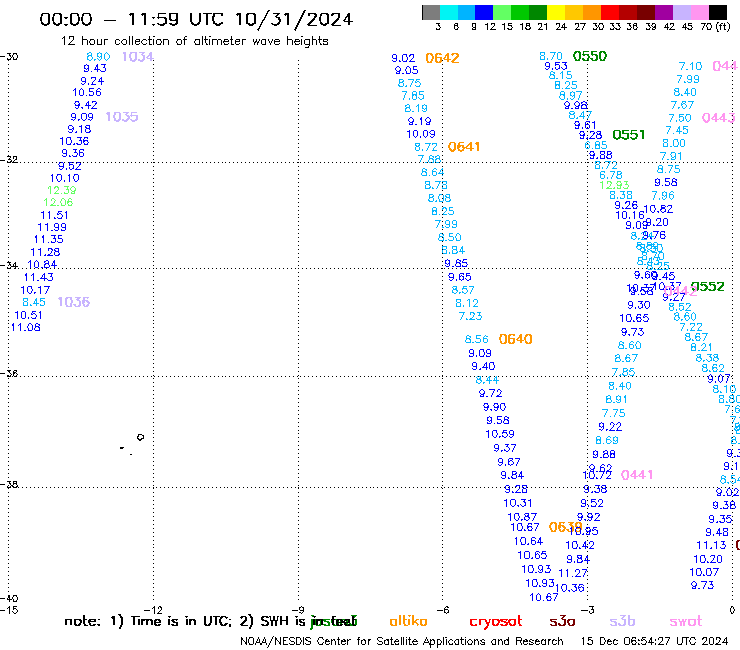Click the wave height value 7.75
This screenshot has width=740, height=650.
click(x=614, y=414)
